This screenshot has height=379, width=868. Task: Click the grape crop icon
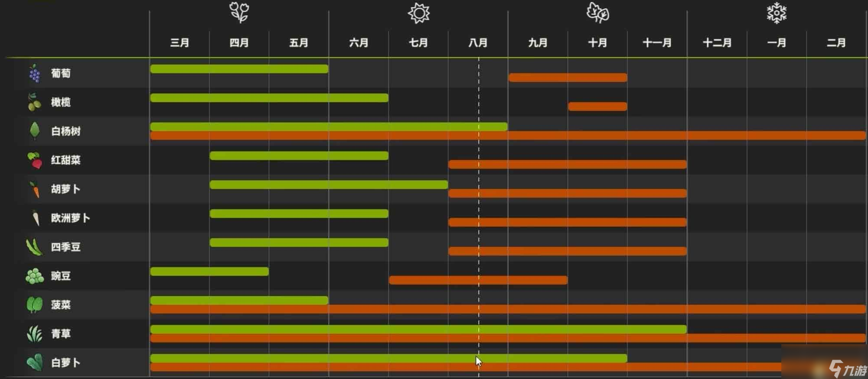click(x=35, y=73)
